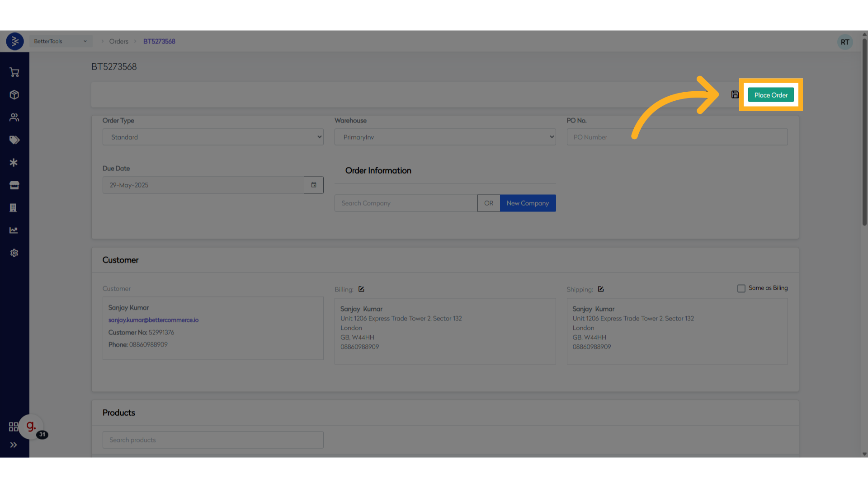868x488 pixels.
Task: Open the tags icon in the sidebar
Action: pos(14,140)
